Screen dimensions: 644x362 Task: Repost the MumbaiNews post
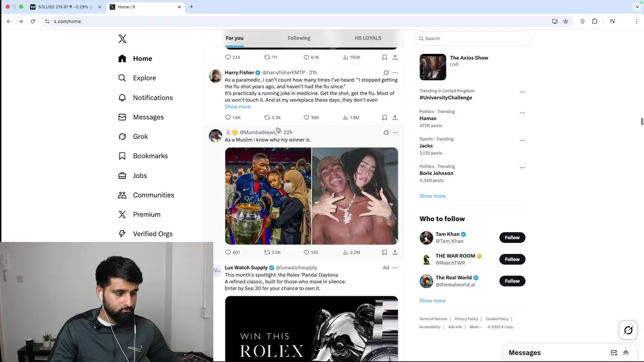click(x=272, y=252)
